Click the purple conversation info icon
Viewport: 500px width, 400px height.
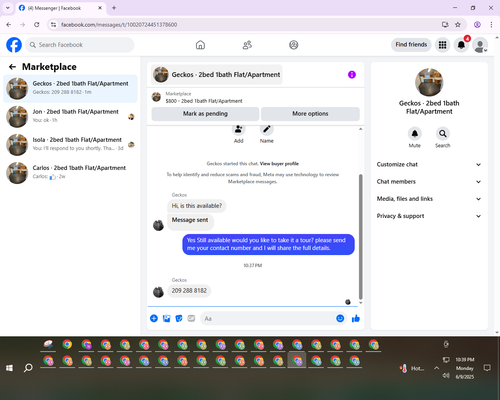tap(352, 75)
